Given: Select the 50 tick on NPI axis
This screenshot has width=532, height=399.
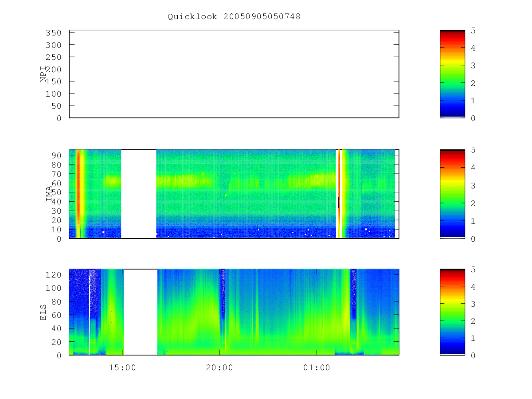Looking at the screenshot, I should (x=55, y=106).
